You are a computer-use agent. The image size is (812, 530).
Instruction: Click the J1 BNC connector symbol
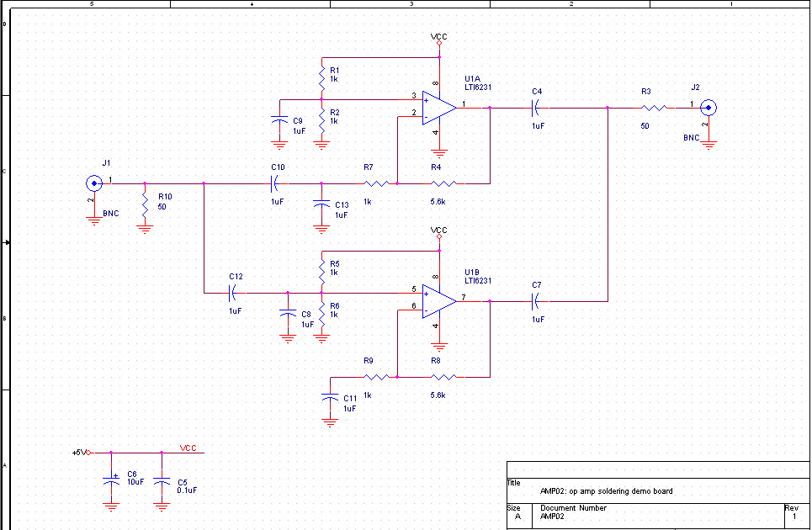click(x=93, y=183)
